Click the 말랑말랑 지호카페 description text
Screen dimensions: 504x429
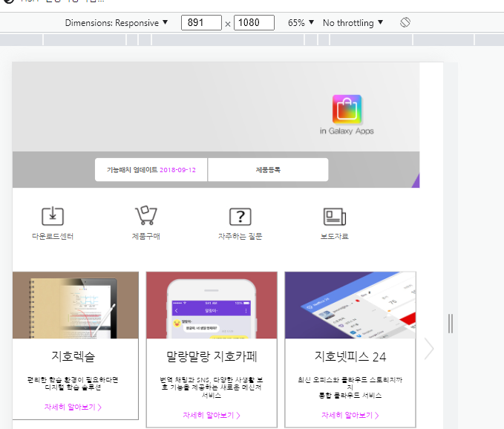coord(212,387)
